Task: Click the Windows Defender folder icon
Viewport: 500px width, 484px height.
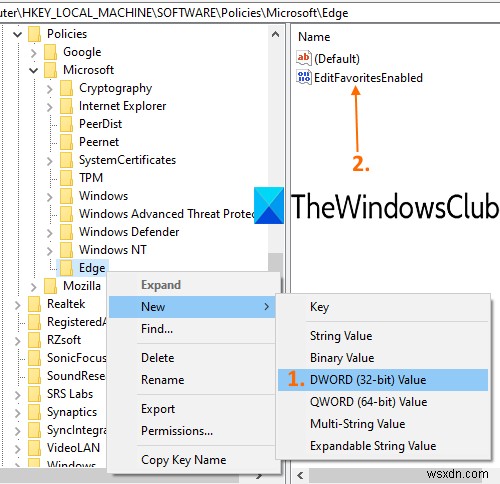Action: [66, 232]
